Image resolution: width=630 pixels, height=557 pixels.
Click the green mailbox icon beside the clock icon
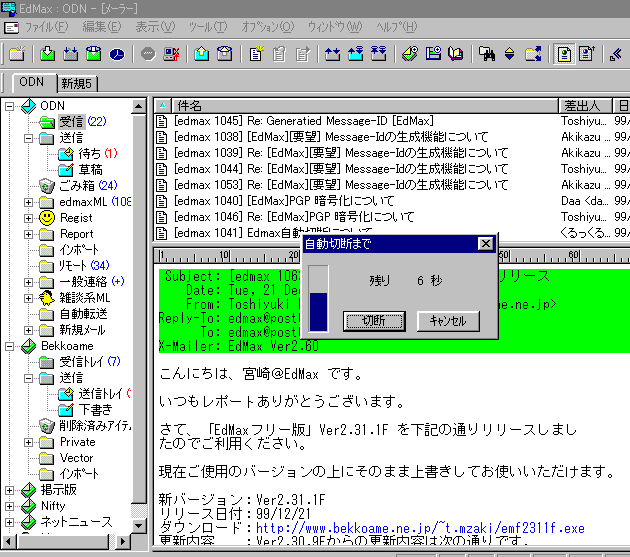pyautogui.click(x=94, y=53)
